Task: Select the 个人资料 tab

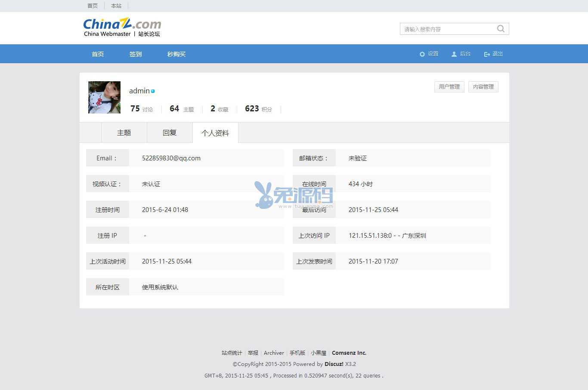Action: tap(215, 133)
